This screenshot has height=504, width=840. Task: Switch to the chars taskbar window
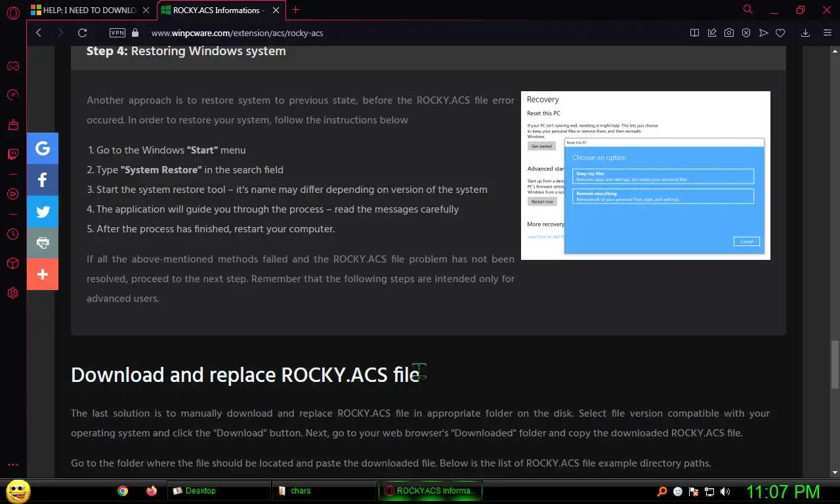coord(324,490)
